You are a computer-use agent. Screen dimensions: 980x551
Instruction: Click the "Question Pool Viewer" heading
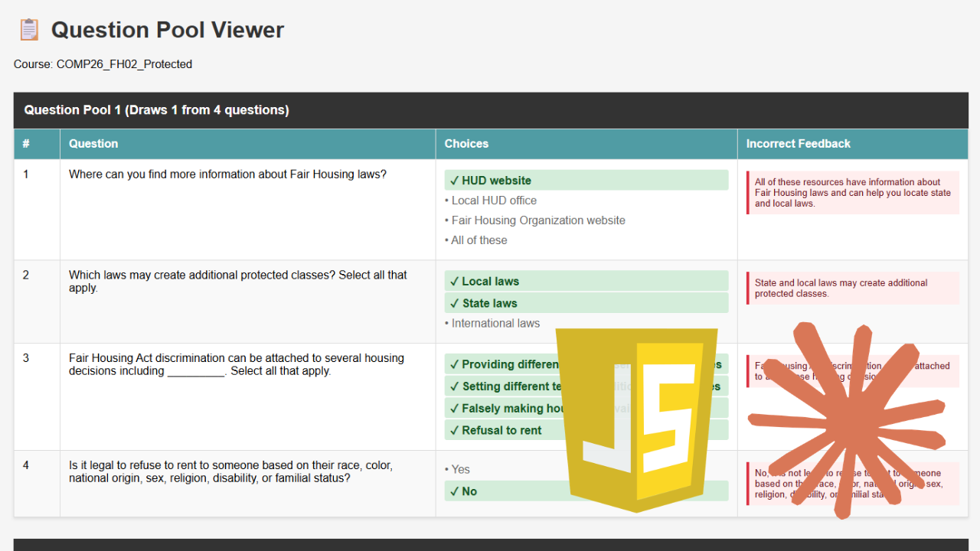(x=167, y=30)
